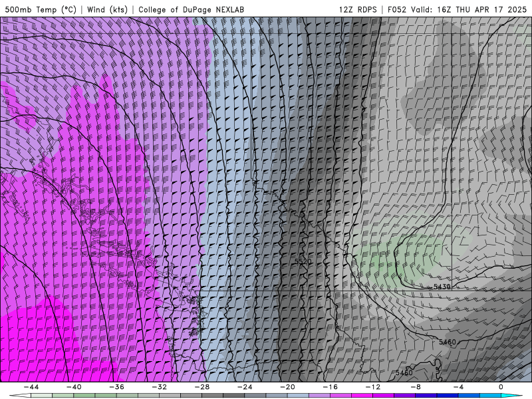Image resolution: width=532 pixels, height=399 pixels.
Task: Click the "12Z RDPS" model run label
Action: [x=358, y=9]
